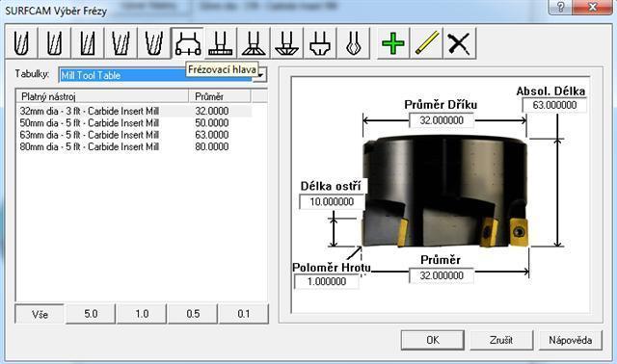617x364 pixels.
Task: Confirm selection with OK button
Action: [433, 340]
